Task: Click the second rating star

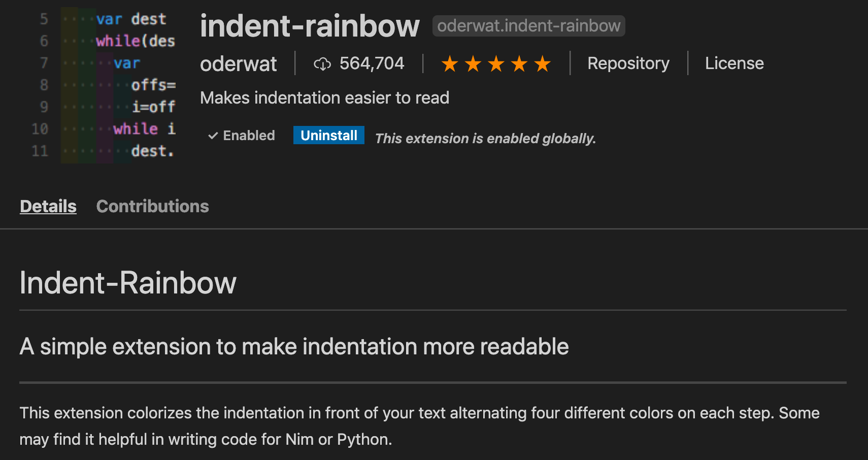Action: pyautogui.click(x=473, y=63)
